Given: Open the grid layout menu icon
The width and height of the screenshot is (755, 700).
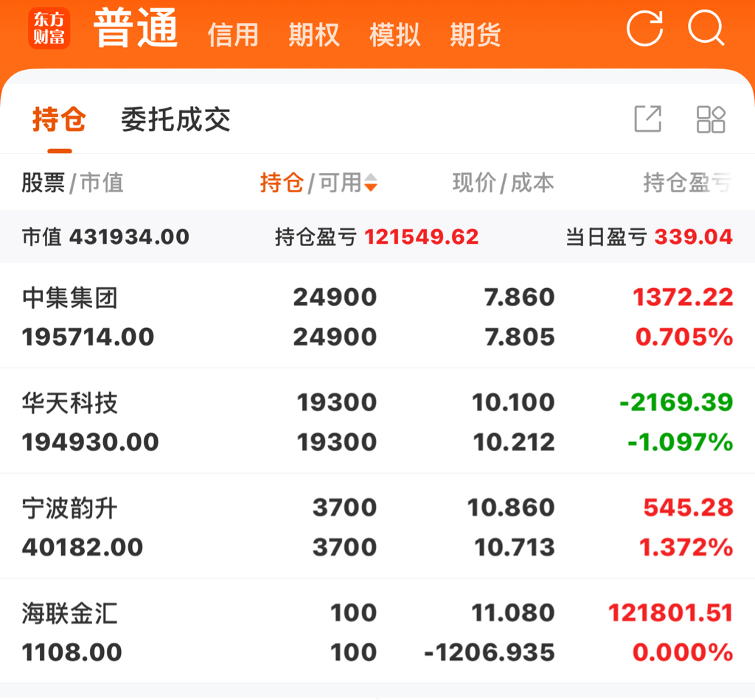Looking at the screenshot, I should (x=711, y=119).
